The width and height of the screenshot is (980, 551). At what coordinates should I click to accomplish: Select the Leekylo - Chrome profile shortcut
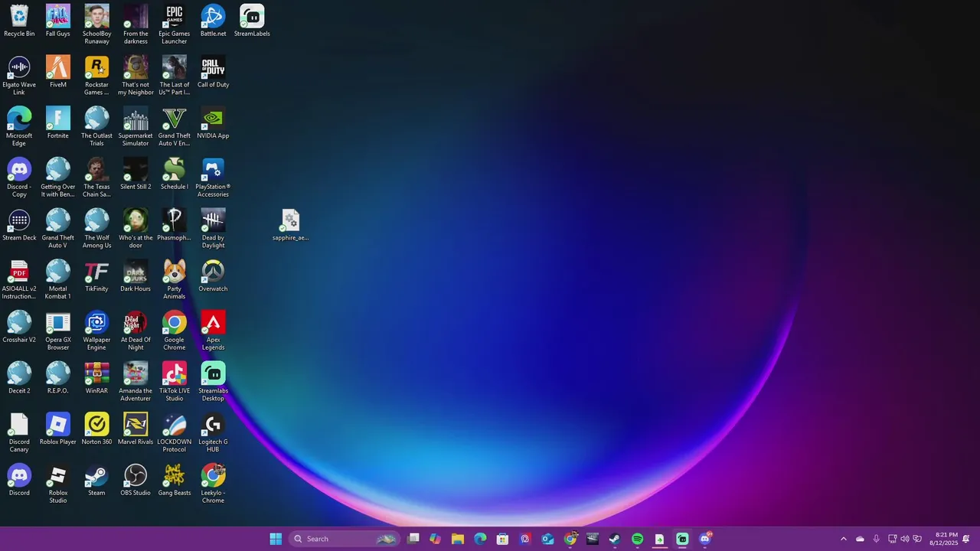(213, 484)
